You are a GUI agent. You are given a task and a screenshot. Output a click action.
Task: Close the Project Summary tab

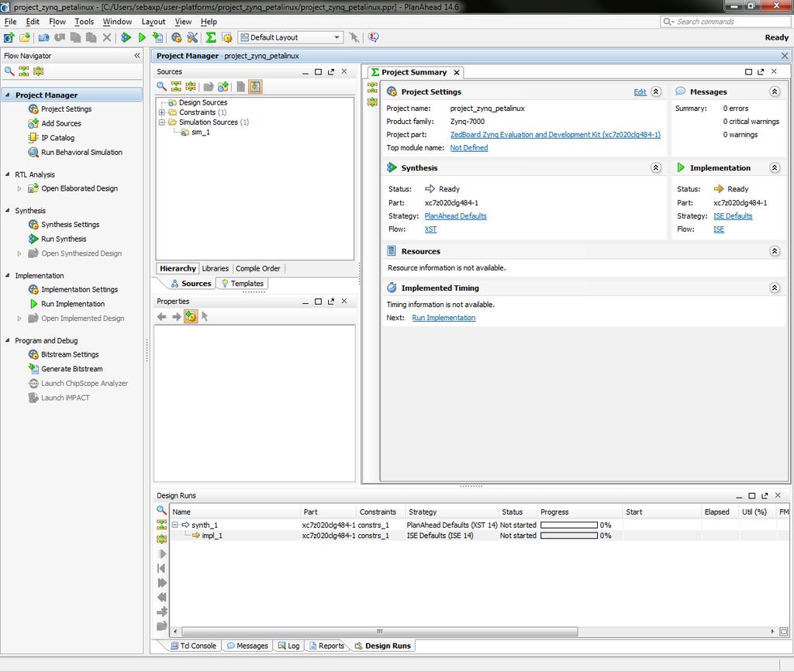tap(456, 72)
